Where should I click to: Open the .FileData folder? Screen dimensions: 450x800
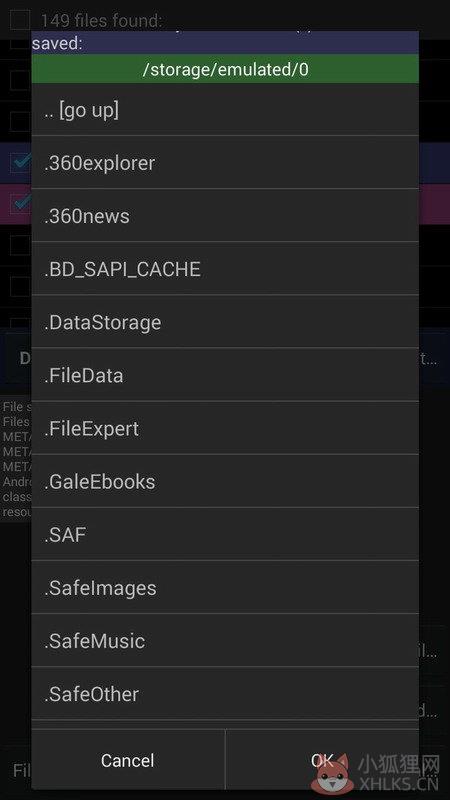tap(225, 375)
